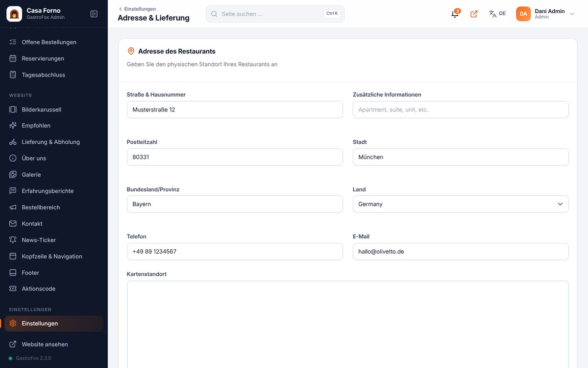588x368 pixels.
Task: Collapse the sidebar panel icon
Action: 94,14
